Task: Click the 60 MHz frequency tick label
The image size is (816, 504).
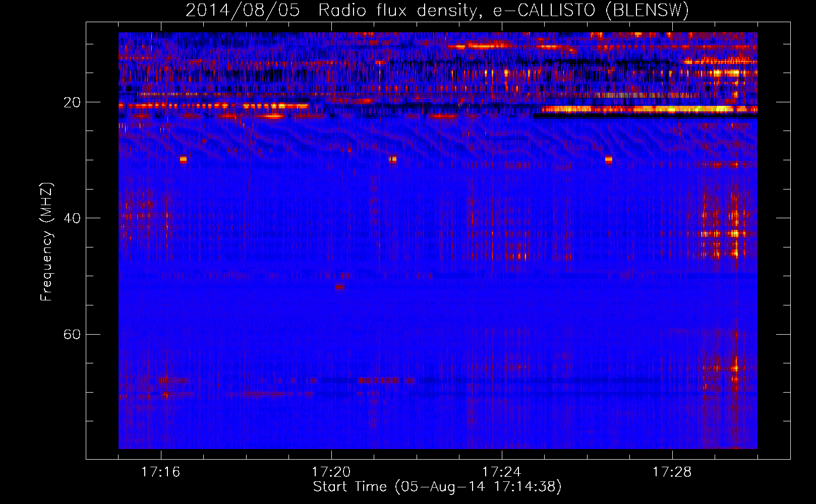Action: point(72,334)
